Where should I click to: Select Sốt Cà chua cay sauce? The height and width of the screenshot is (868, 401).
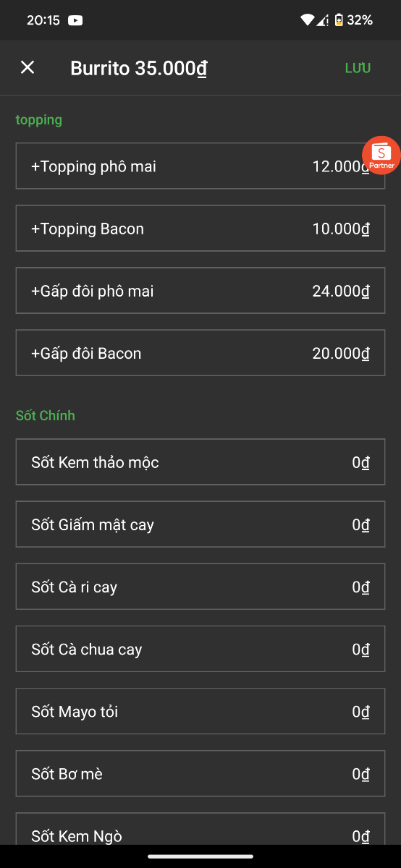[200, 649]
